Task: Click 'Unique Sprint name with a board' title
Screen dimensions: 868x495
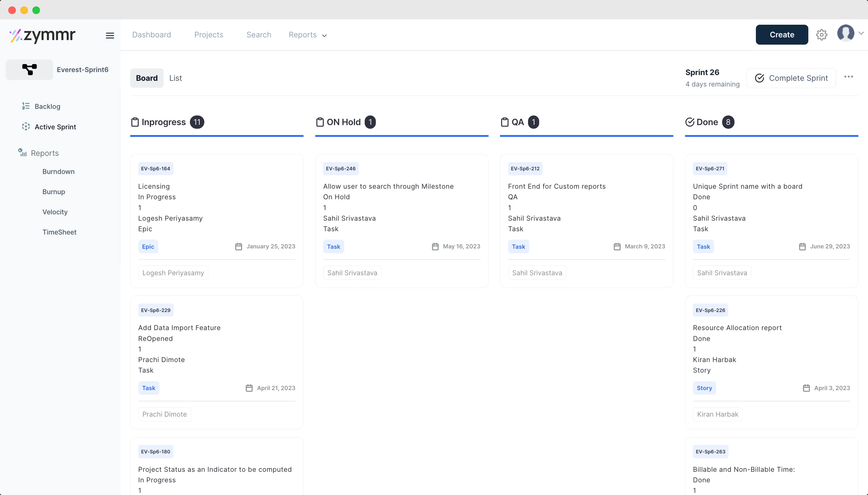Action: [747, 186]
